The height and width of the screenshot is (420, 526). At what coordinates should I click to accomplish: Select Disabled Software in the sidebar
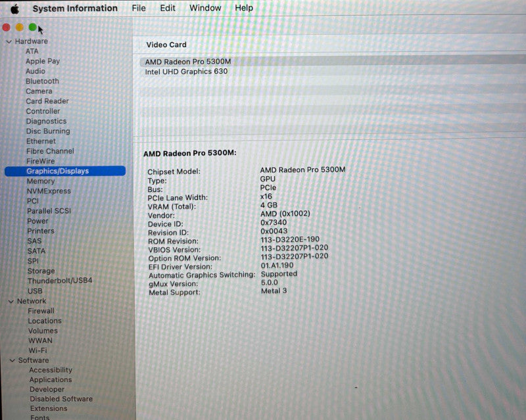click(61, 399)
